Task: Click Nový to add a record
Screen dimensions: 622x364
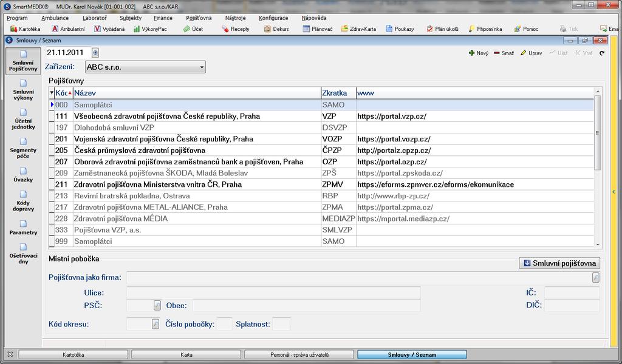Action: pos(479,53)
